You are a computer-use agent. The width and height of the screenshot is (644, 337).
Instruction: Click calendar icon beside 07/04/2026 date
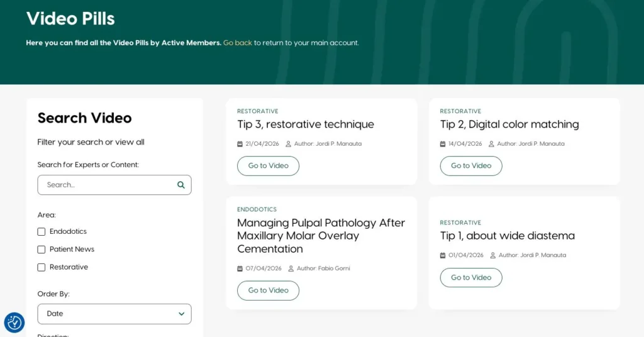tap(240, 268)
